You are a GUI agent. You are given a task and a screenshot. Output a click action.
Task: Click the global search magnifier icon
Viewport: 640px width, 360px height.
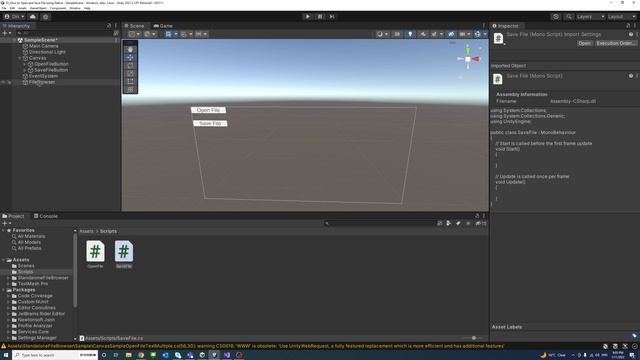(569, 17)
